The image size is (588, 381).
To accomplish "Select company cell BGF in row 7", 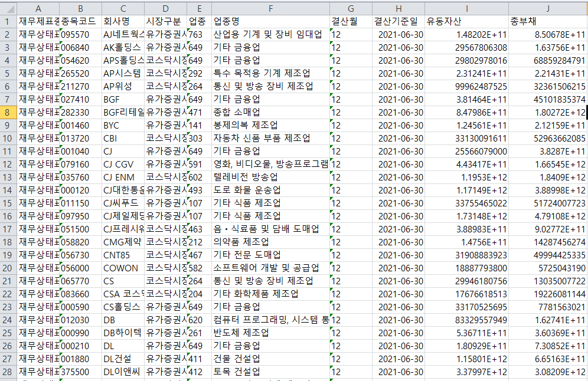I will tap(123, 99).
